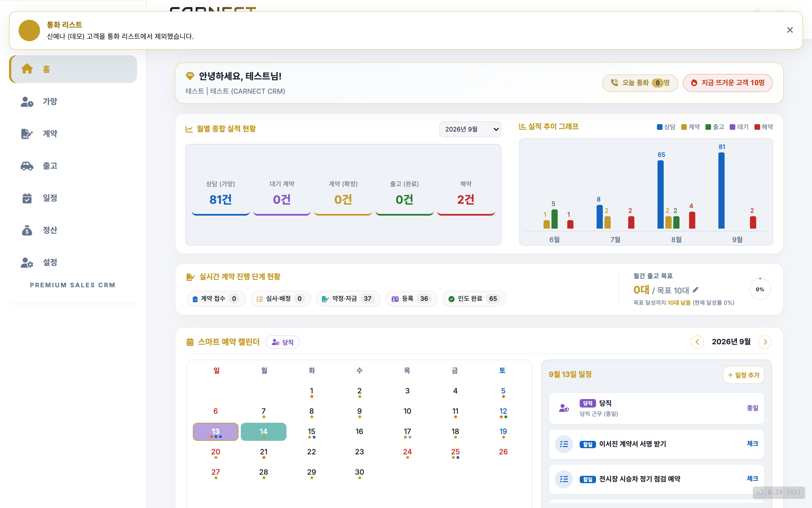Click the flame icon in 지금 뜨거운 고객
812x508 pixels.
coord(694,83)
